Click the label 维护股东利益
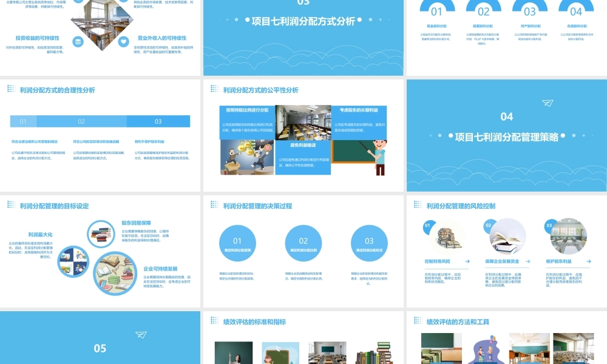The image size is (607, 364). [558, 261]
